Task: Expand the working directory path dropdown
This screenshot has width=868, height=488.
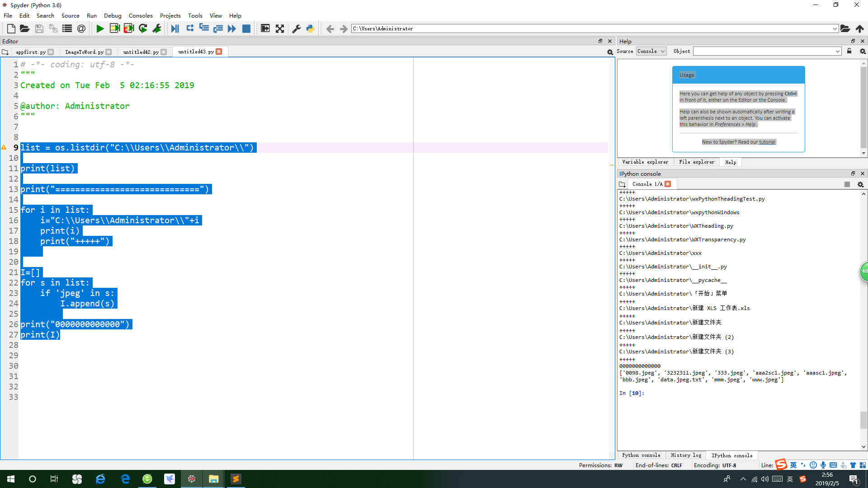Action: [x=835, y=28]
